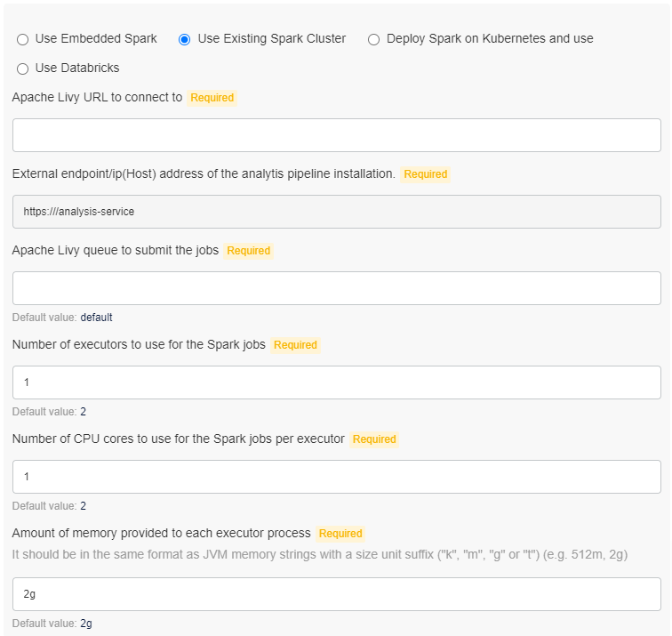
Task: Select the Use Existing Spark Cluster radio
Action: (185, 39)
